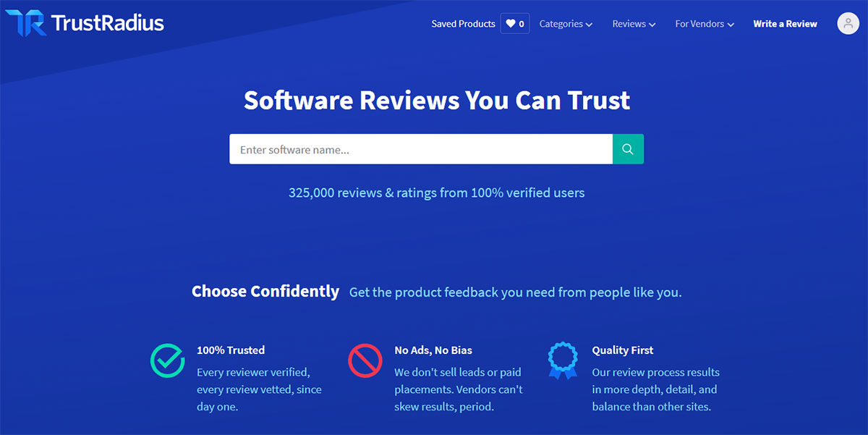Click the saved products heart counter
Viewport: 868px width, 435px height.
[x=515, y=24]
